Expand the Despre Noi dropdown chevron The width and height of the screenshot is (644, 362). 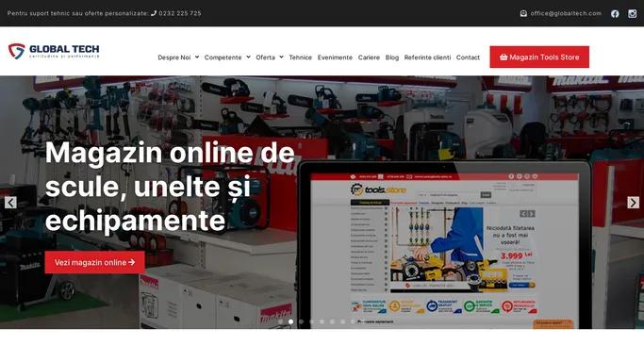point(197,58)
